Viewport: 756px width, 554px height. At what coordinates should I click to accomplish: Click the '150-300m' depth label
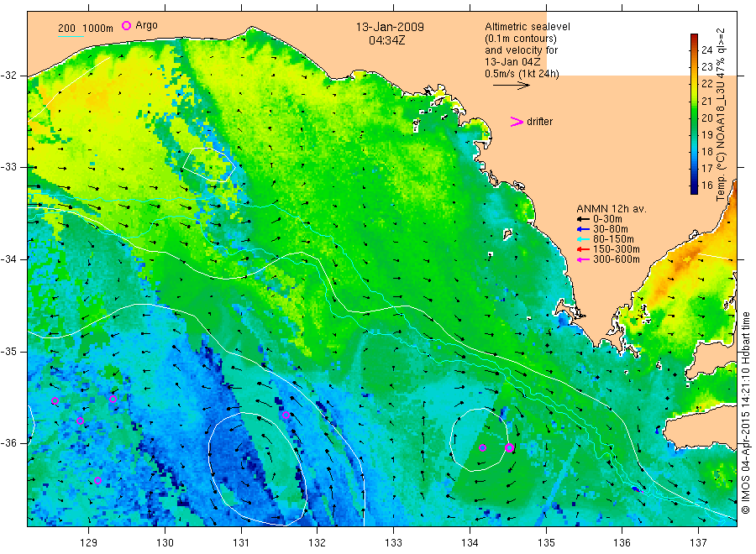pos(617,249)
